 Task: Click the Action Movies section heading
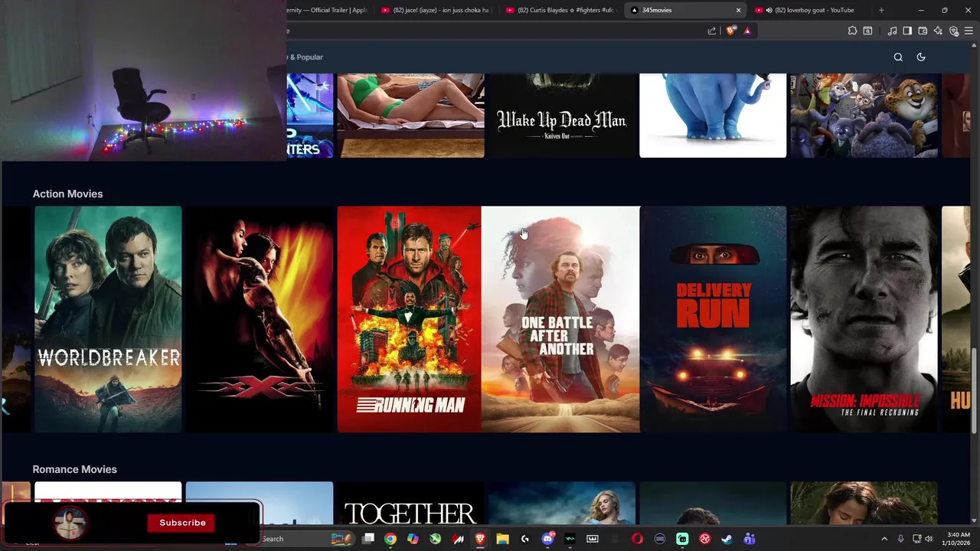coord(67,194)
